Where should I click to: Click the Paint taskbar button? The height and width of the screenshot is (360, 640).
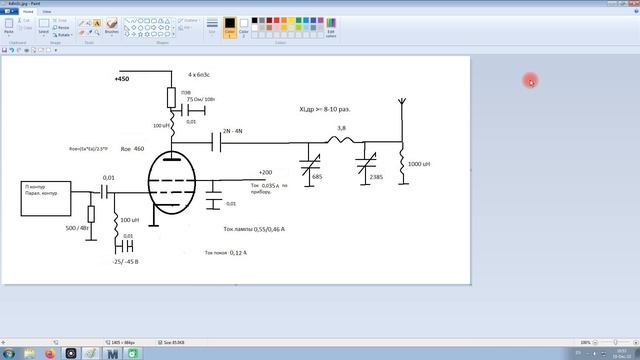[91, 353]
